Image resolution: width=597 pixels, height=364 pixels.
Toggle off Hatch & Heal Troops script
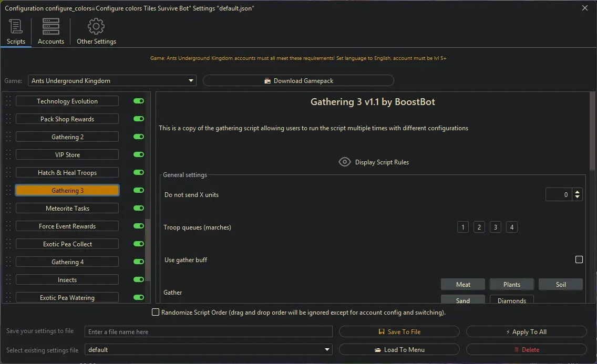tap(139, 173)
